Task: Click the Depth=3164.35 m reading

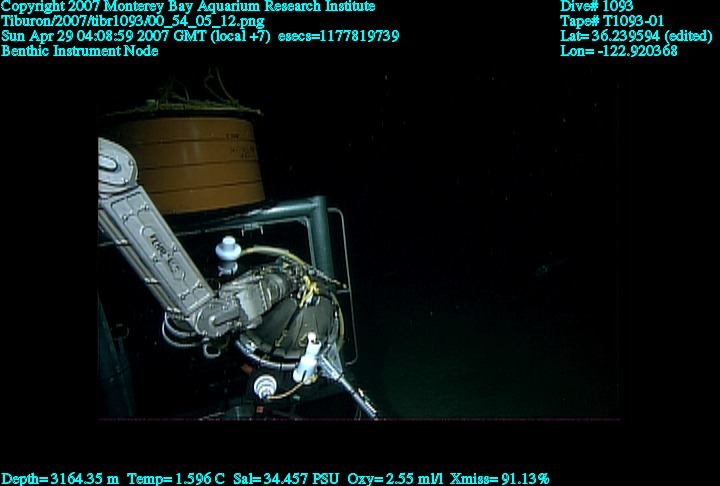Action: [60, 479]
